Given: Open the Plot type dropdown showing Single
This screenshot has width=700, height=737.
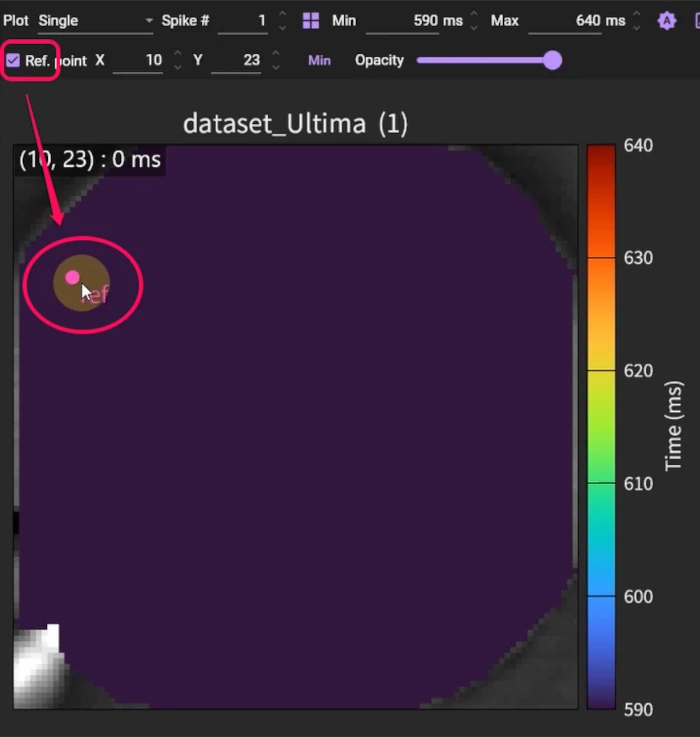Looking at the screenshot, I should click(x=95, y=21).
